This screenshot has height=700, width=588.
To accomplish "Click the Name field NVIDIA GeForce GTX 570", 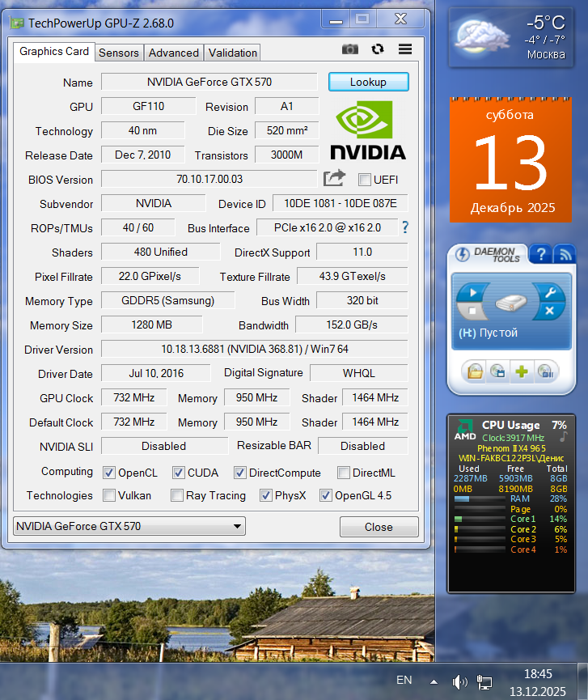I will [x=209, y=82].
